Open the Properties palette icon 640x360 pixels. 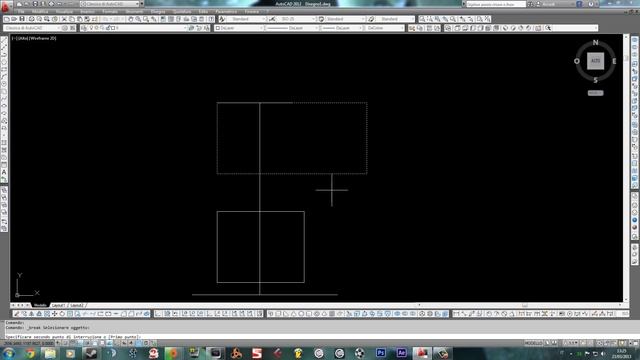(163, 19)
